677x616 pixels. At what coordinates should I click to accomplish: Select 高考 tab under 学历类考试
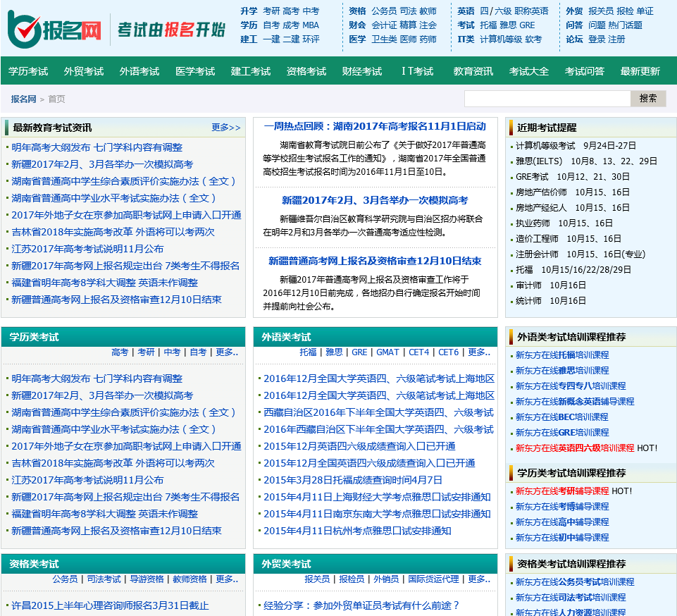120,352
